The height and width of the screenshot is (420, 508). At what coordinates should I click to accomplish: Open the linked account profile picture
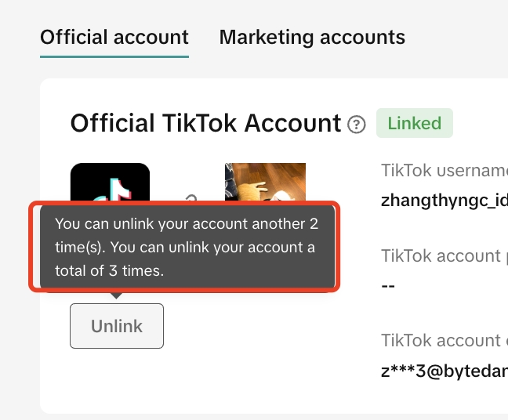point(265,182)
